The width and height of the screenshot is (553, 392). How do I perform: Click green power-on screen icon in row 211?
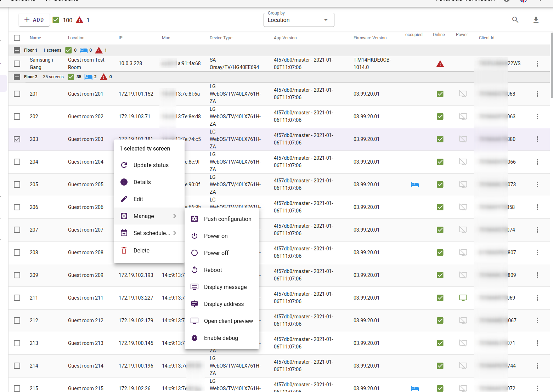[x=463, y=298]
